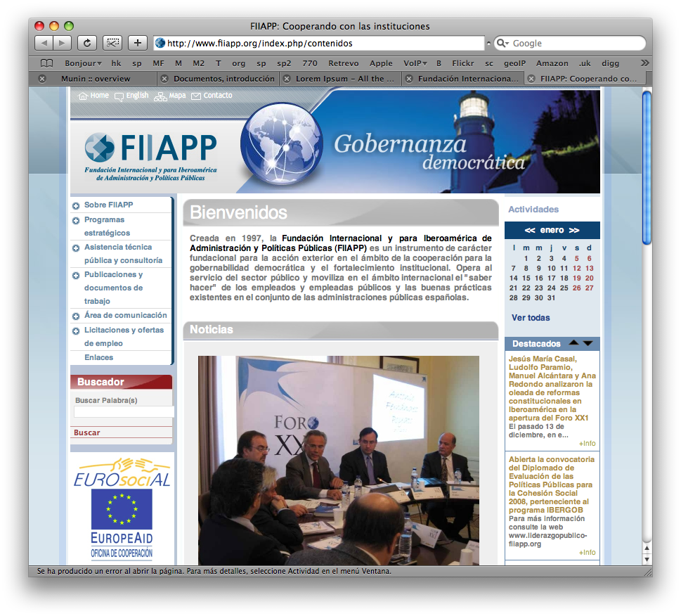Open the VoIP bookmarks dropdown
The height and width of the screenshot is (616, 681).
415,63
